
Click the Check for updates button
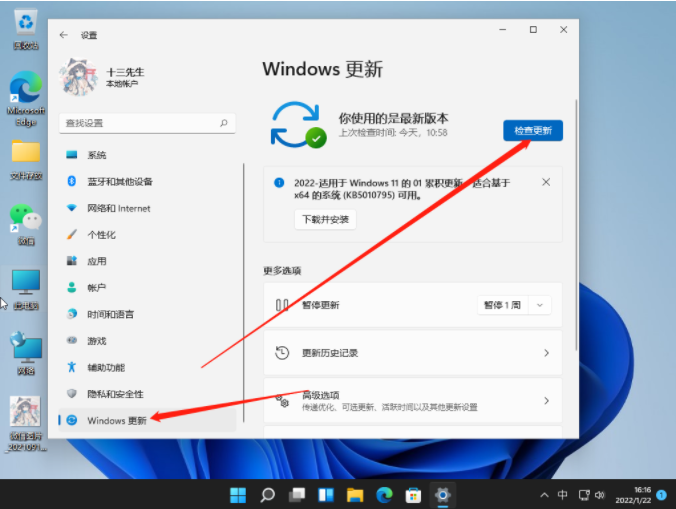[532, 131]
